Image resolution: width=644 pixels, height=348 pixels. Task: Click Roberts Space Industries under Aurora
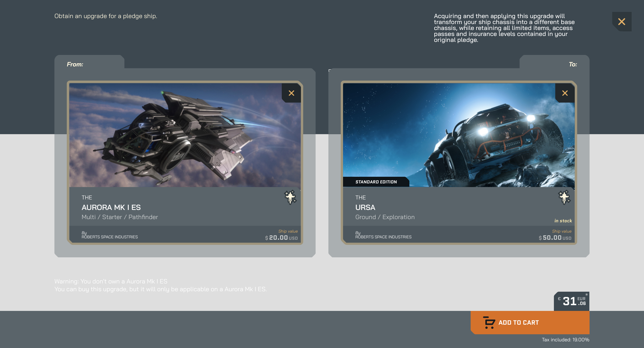110,237
